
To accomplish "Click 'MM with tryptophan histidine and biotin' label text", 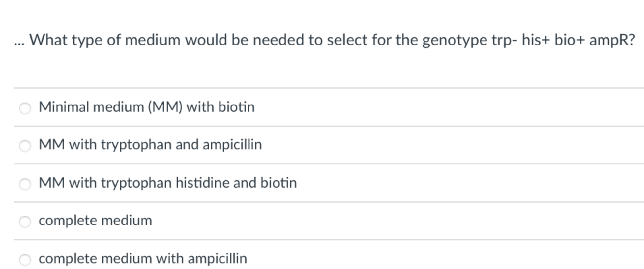I will [x=167, y=183].
